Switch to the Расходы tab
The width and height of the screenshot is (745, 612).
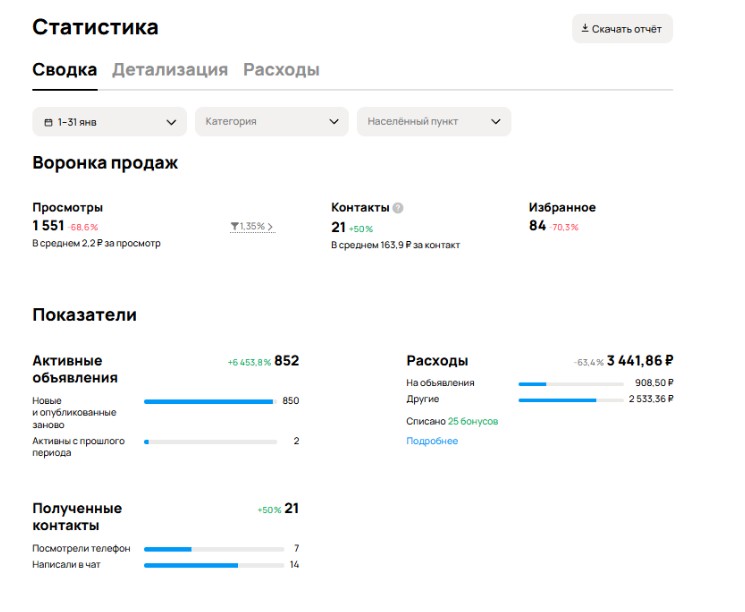pos(281,70)
